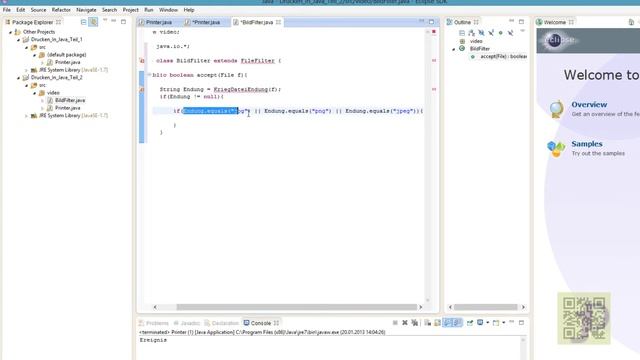Open Outline view menu dropdown
640x360 pixels.
click(x=522, y=31)
